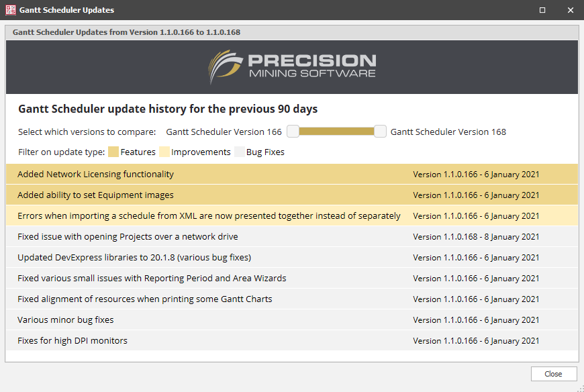
Task: Toggle the Features filter swatch
Action: tap(113, 152)
